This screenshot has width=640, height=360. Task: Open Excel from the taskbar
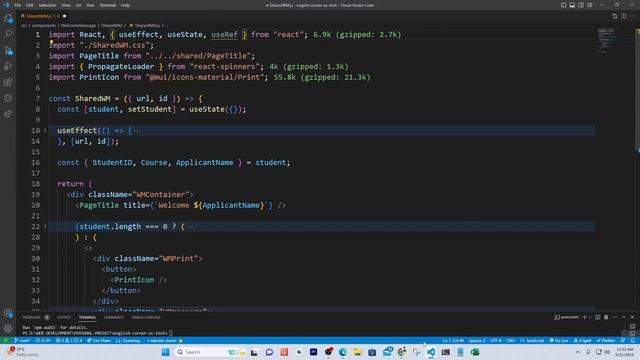(x=475, y=352)
